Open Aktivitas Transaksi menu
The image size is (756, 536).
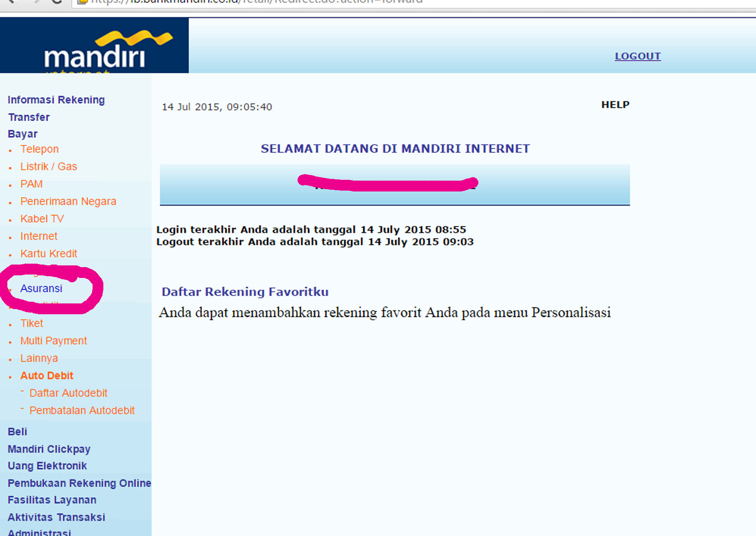coord(56,517)
